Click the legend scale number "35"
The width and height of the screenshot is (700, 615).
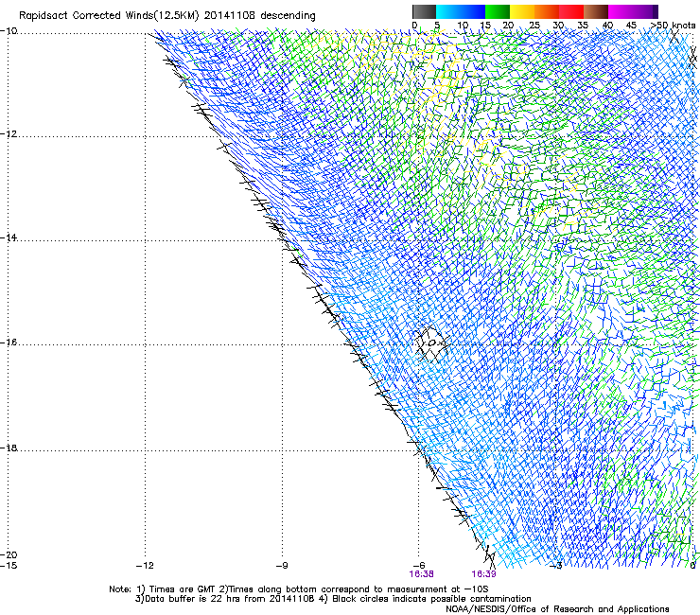(583, 26)
